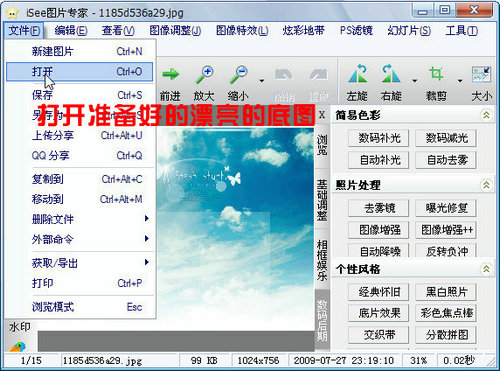
Task: Choose 复制到 menu entry
Action: click(80, 179)
